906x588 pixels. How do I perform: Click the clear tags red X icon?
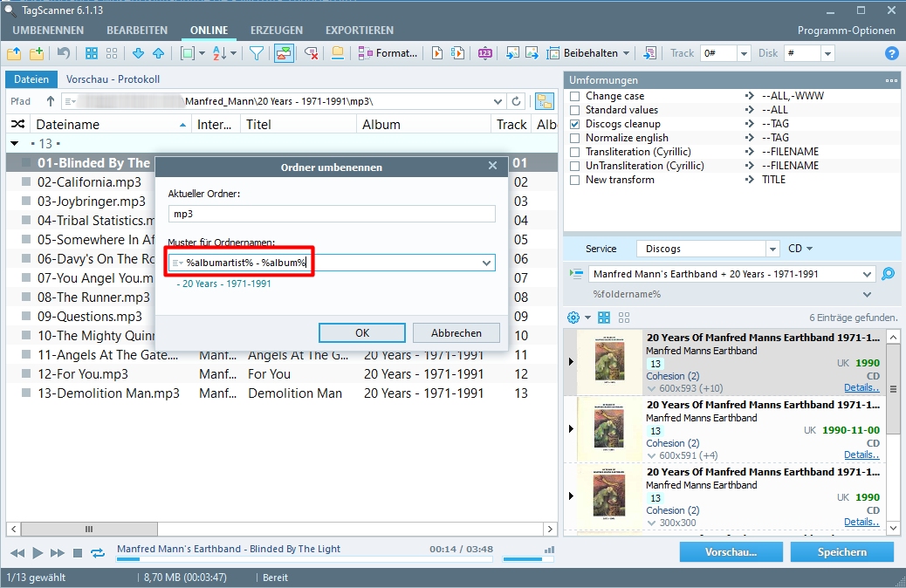[312, 54]
